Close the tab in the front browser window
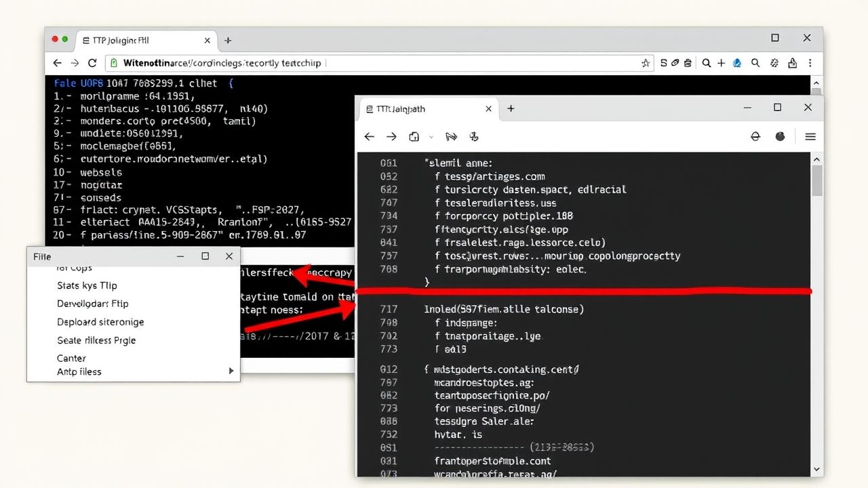Viewport: 868px width, 488px height. tap(489, 108)
